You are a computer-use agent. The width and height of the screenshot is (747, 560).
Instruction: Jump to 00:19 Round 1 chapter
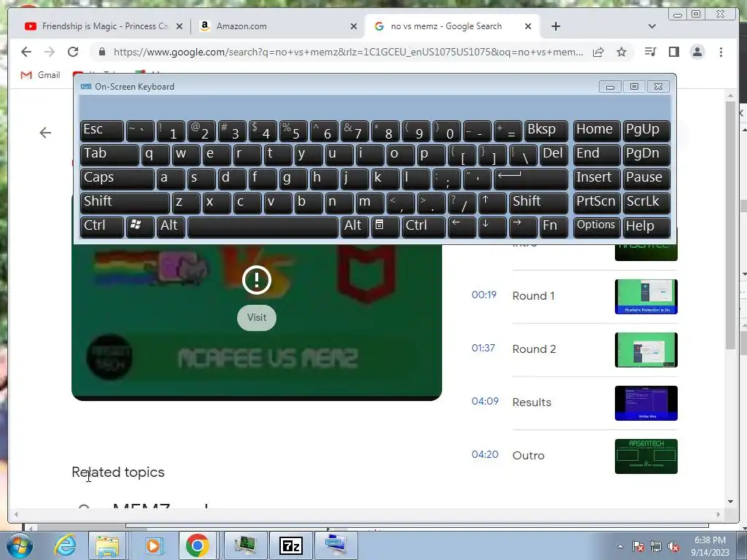coord(484,295)
